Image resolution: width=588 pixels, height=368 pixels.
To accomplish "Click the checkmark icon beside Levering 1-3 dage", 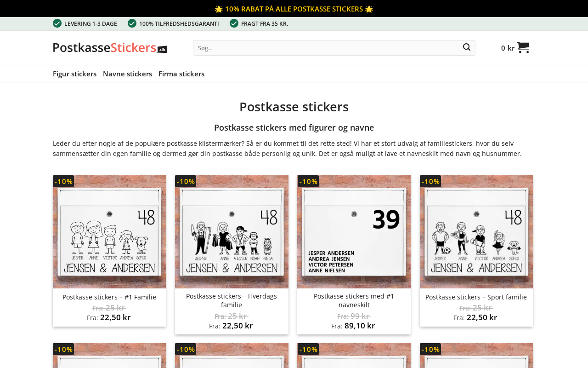I will (x=57, y=23).
